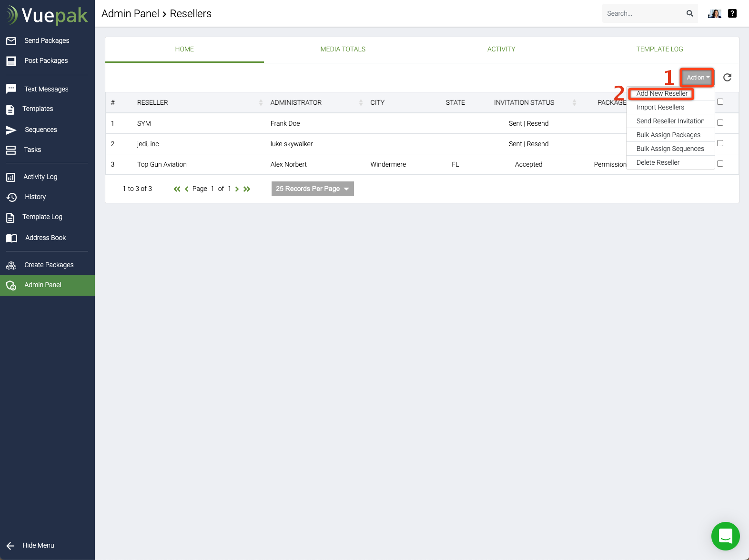This screenshot has width=749, height=560.
Task: Refresh the resellers list
Action: point(727,77)
